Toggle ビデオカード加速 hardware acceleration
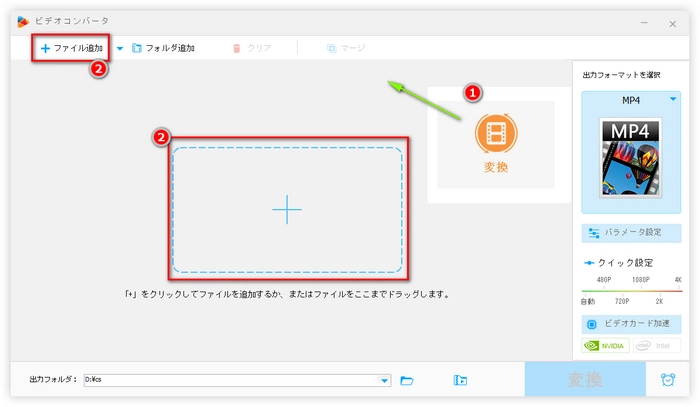 632,325
